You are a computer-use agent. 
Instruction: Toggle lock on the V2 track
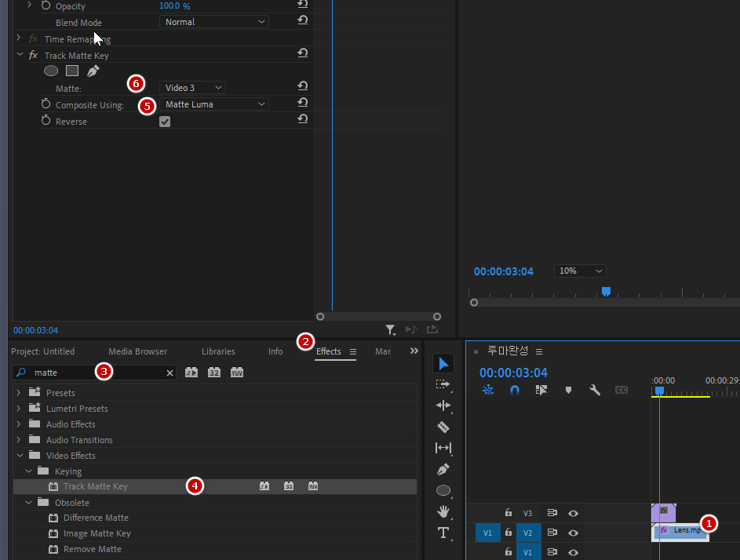(509, 533)
